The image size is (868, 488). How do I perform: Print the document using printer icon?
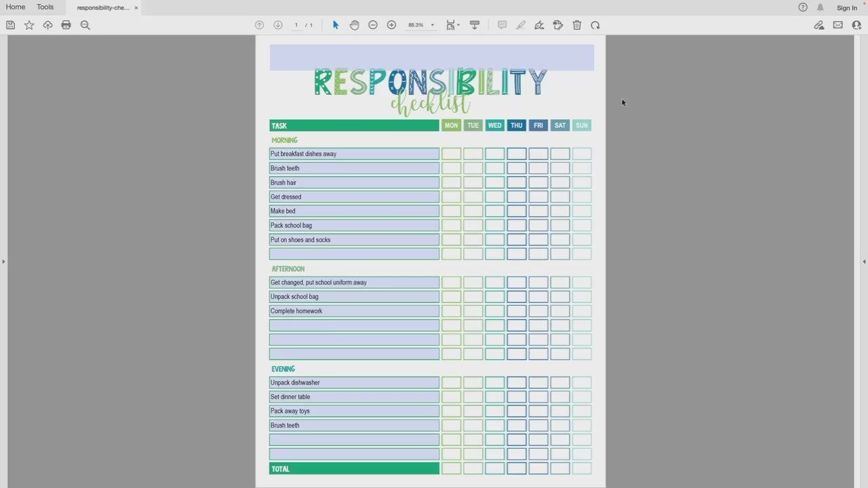(66, 25)
